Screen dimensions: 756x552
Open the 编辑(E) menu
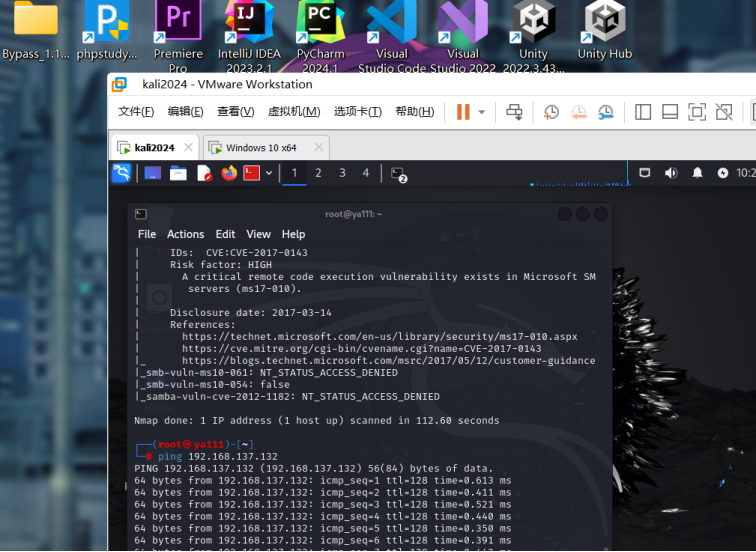185,112
